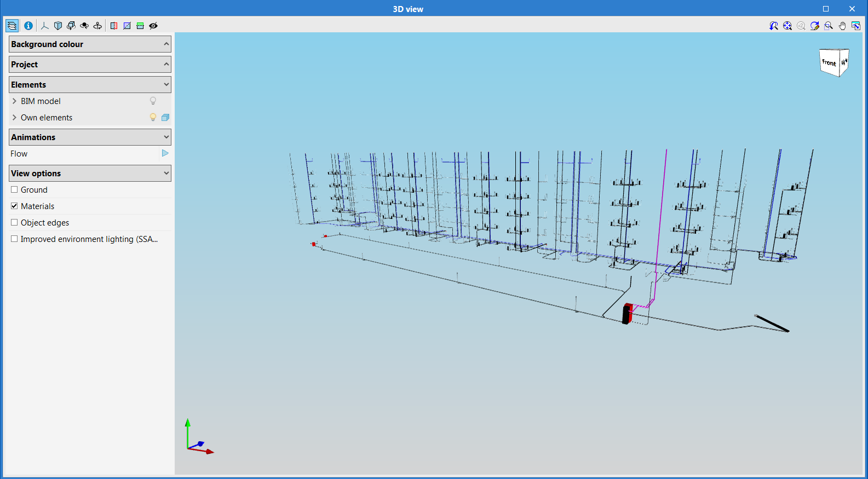Expand the BIM model tree node
This screenshot has height=479, width=868.
point(14,101)
